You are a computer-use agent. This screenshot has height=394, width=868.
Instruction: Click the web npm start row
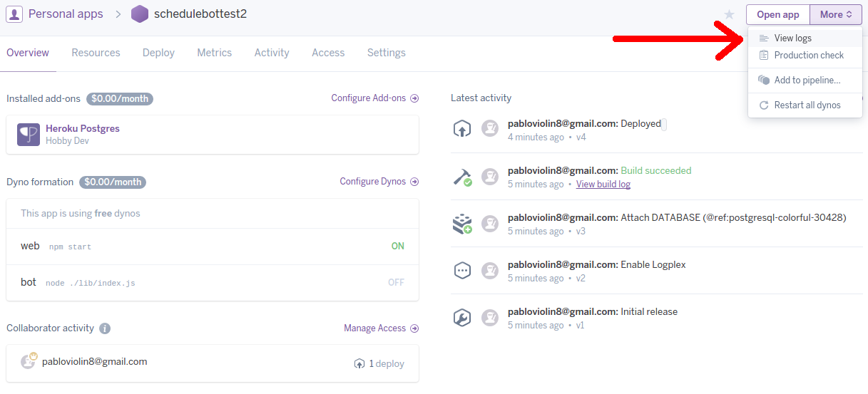click(213, 246)
